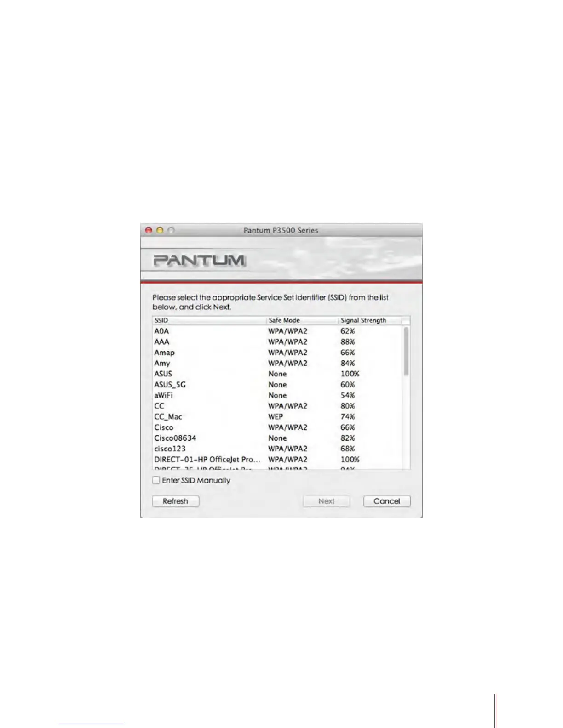Click the 74% signal strength value

point(348,416)
